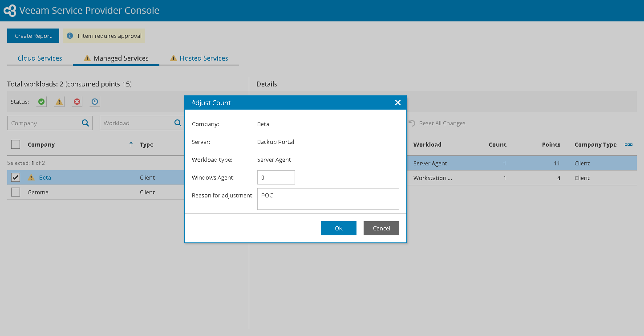Switch to the Managed Services tab
The image size is (644, 336).
pyautogui.click(x=116, y=58)
